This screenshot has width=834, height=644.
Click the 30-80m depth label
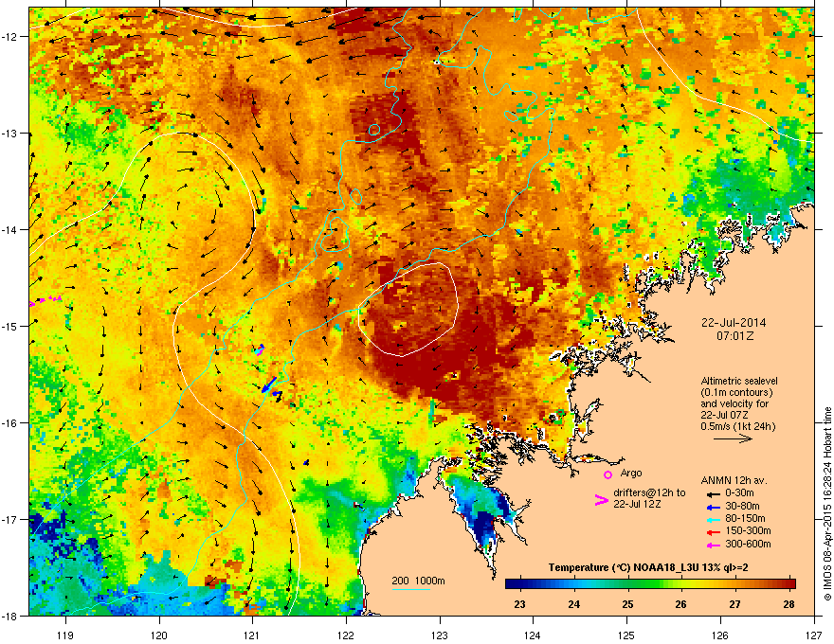tap(742, 506)
